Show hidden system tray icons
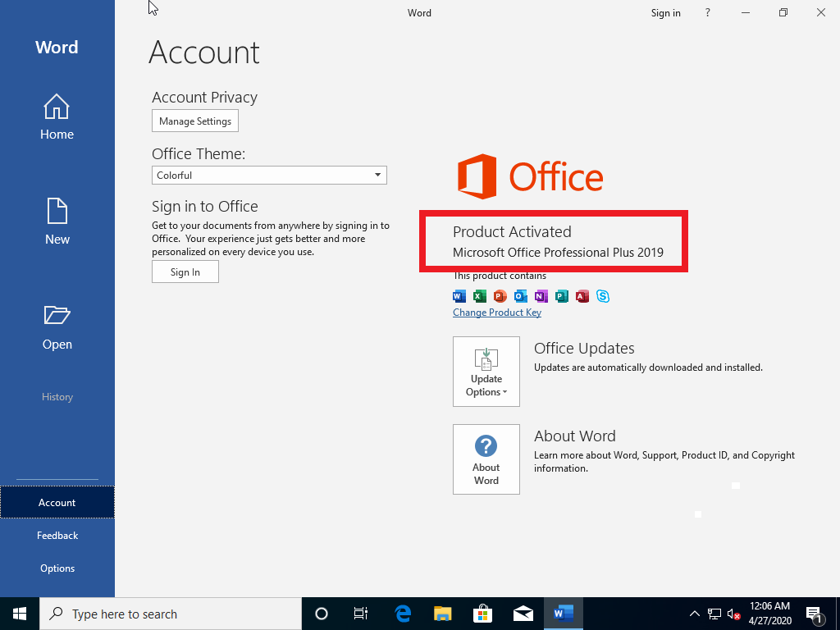 click(x=694, y=614)
